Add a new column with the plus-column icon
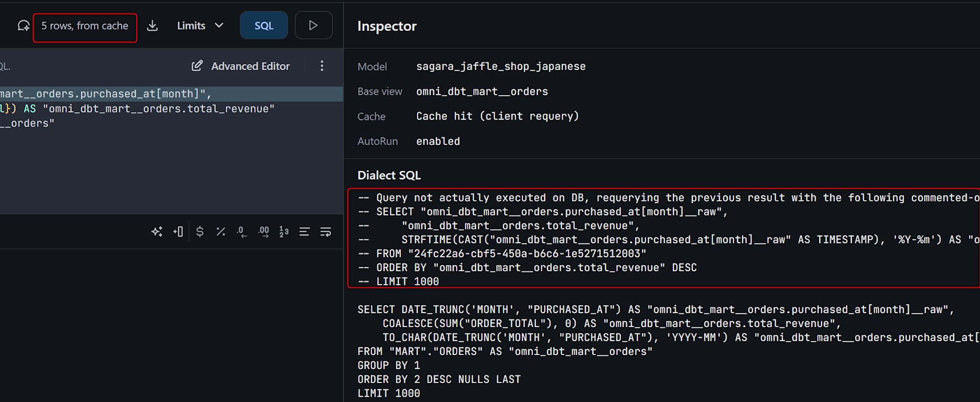Image resolution: width=980 pixels, height=402 pixels. point(178,232)
